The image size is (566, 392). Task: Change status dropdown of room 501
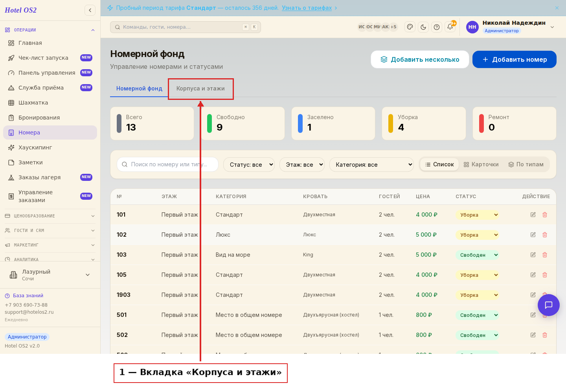[x=477, y=315]
